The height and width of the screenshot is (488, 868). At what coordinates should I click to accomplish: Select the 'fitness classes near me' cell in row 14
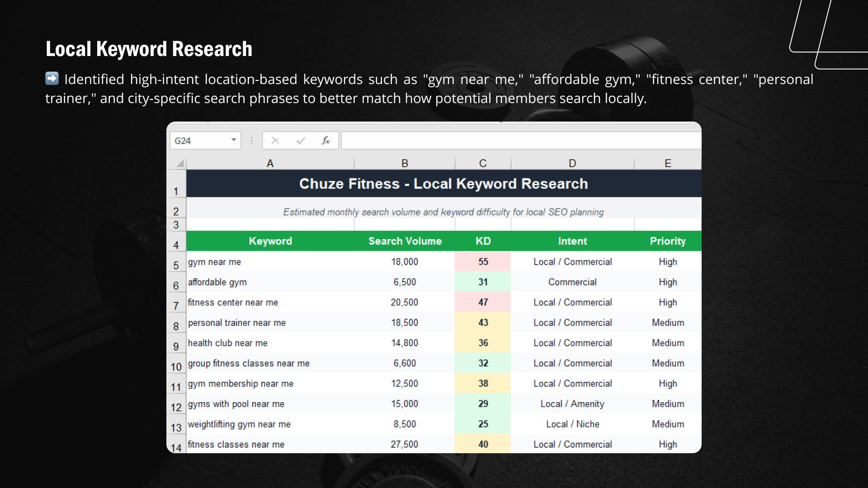pyautogui.click(x=270, y=444)
